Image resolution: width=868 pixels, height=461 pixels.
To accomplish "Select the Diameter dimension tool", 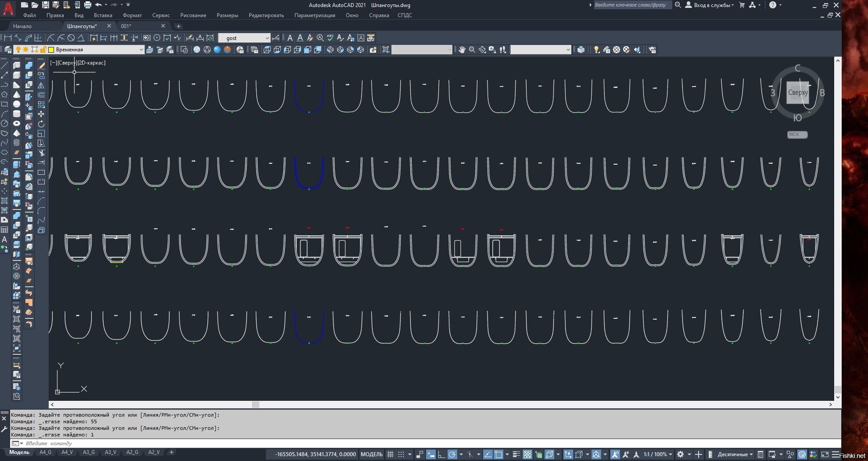I will [71, 38].
